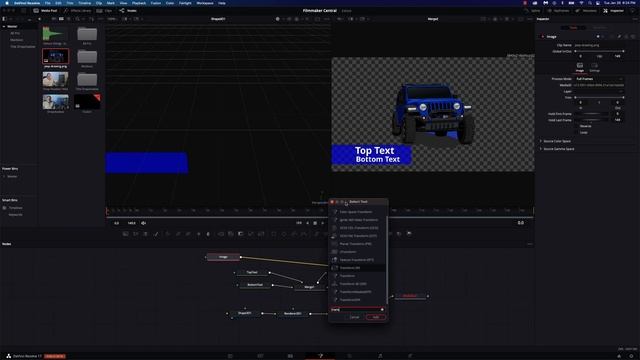640x360 pixels.
Task: Select the Background tool in Fusion toolbar
Action: point(125,234)
